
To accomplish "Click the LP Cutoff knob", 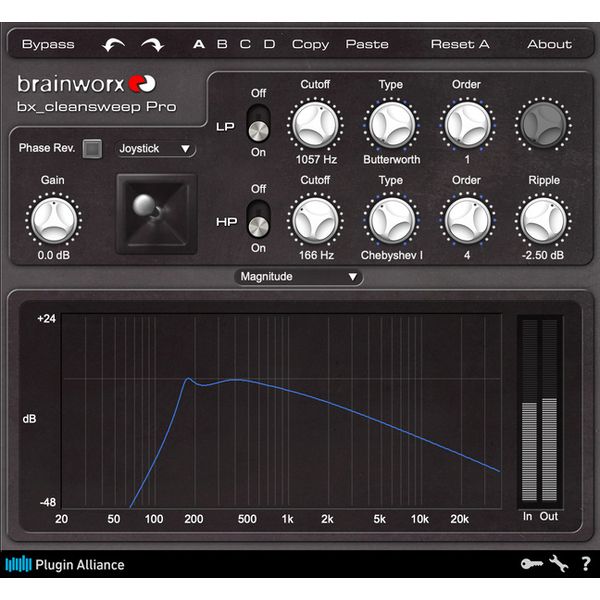I will tap(315, 124).
